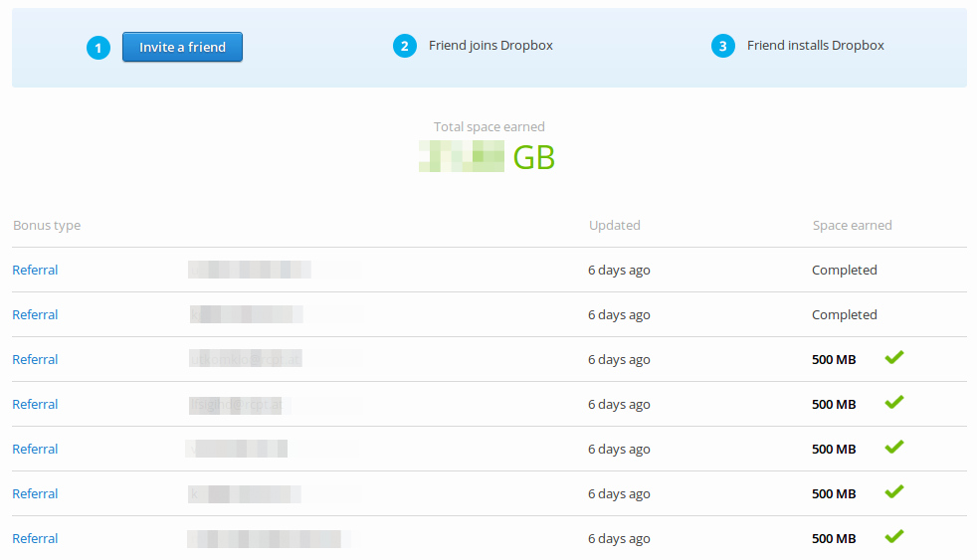977x560 pixels.
Task: Click the green GB total unit
Action: click(x=534, y=157)
